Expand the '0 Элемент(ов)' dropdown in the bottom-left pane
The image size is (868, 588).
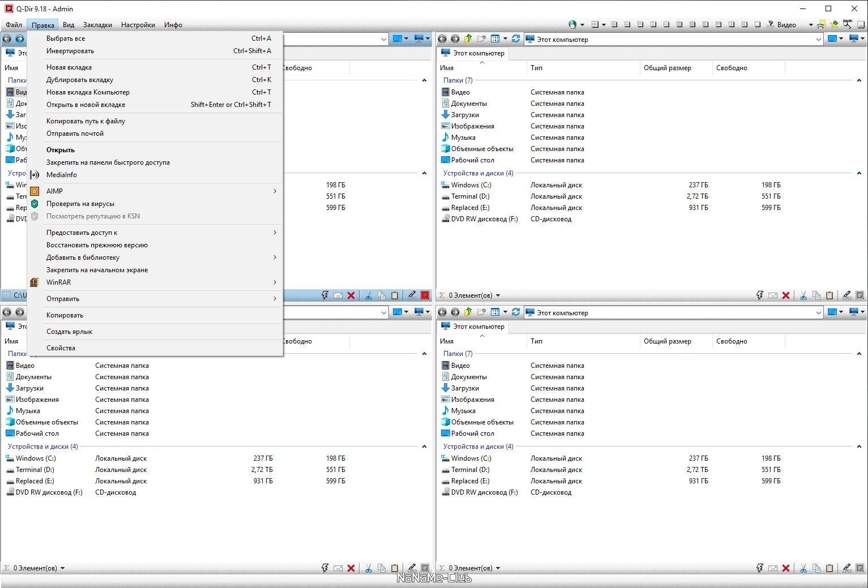tap(62, 568)
